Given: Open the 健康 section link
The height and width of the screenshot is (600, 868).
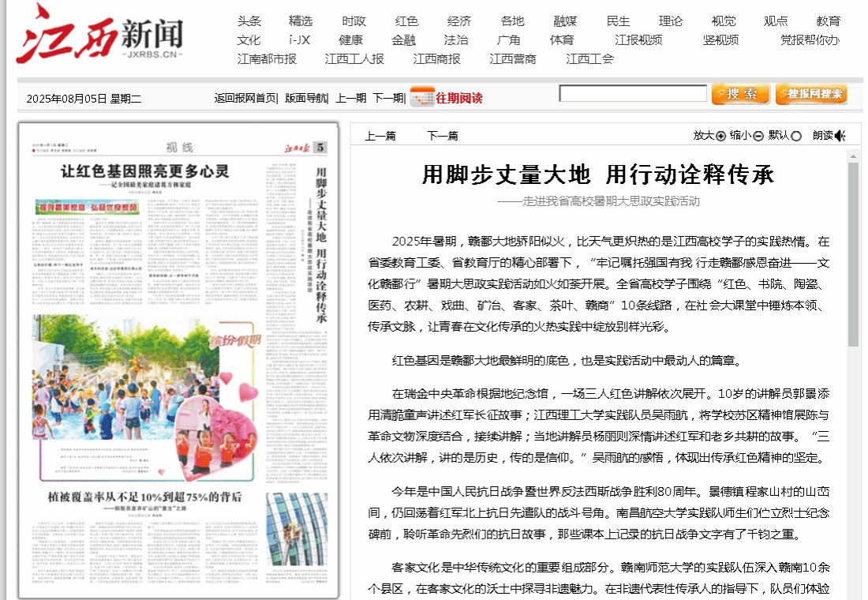Looking at the screenshot, I should pyautogui.click(x=350, y=40).
